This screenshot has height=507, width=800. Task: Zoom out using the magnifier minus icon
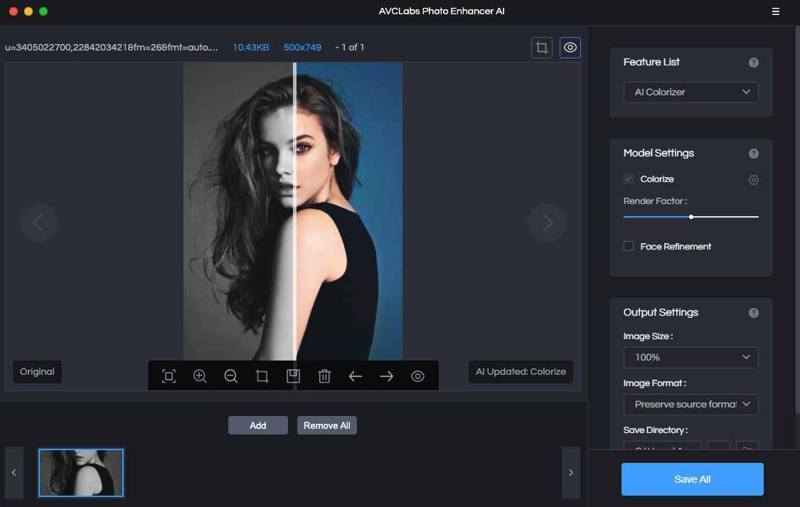(x=231, y=376)
